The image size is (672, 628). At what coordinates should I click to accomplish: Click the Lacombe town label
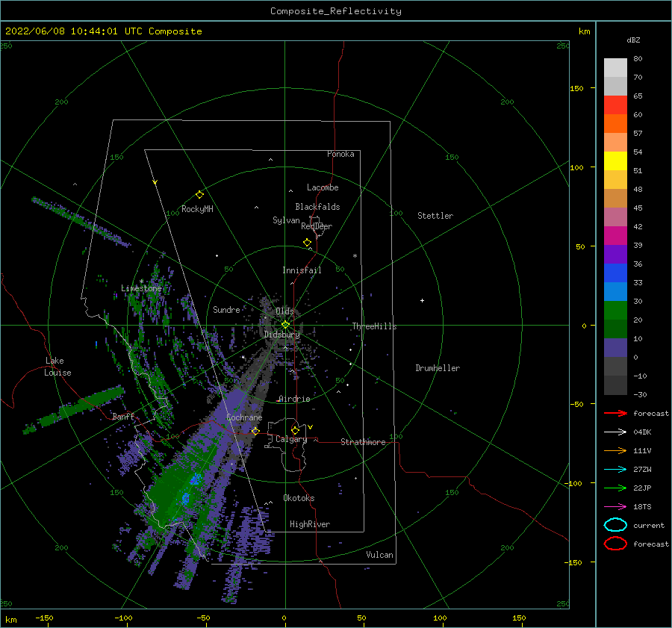[x=323, y=187]
